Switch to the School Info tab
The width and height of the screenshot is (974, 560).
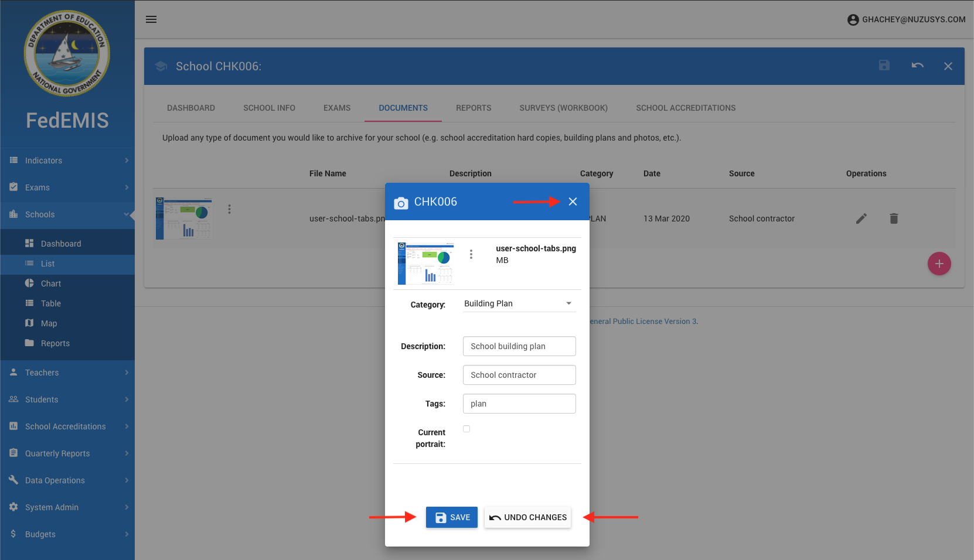tap(269, 108)
